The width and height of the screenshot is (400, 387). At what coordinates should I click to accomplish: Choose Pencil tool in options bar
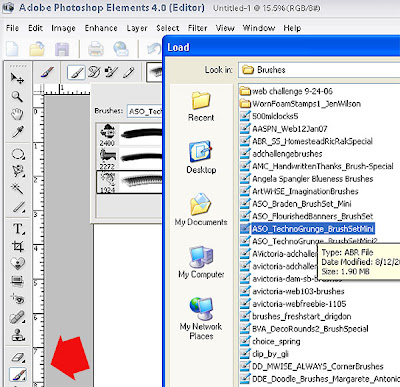point(129,72)
